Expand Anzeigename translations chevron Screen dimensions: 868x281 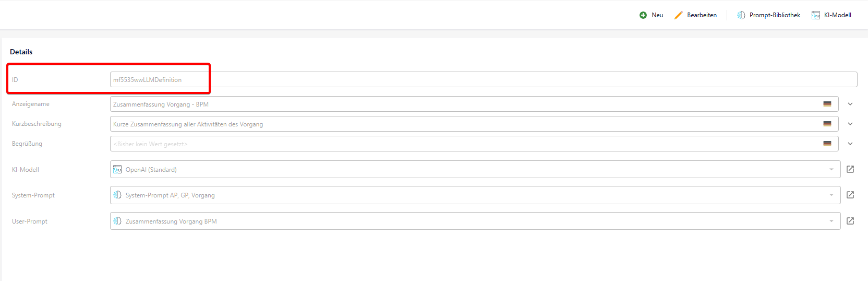pos(850,104)
